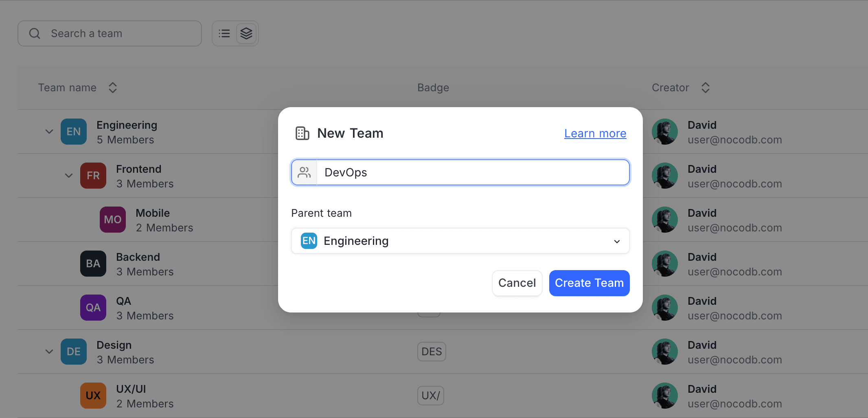Viewport: 868px width, 418px height.
Task: Click the DES badge on Design row
Action: click(432, 352)
